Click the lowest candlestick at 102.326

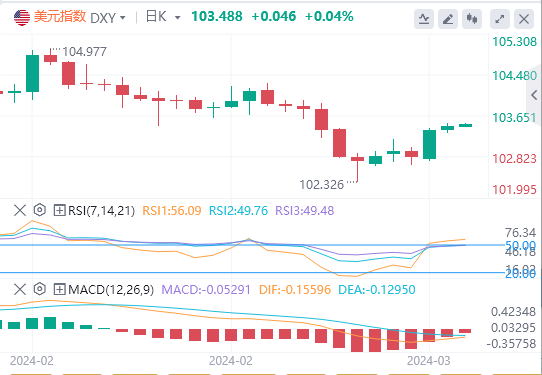pyautogui.click(x=357, y=168)
